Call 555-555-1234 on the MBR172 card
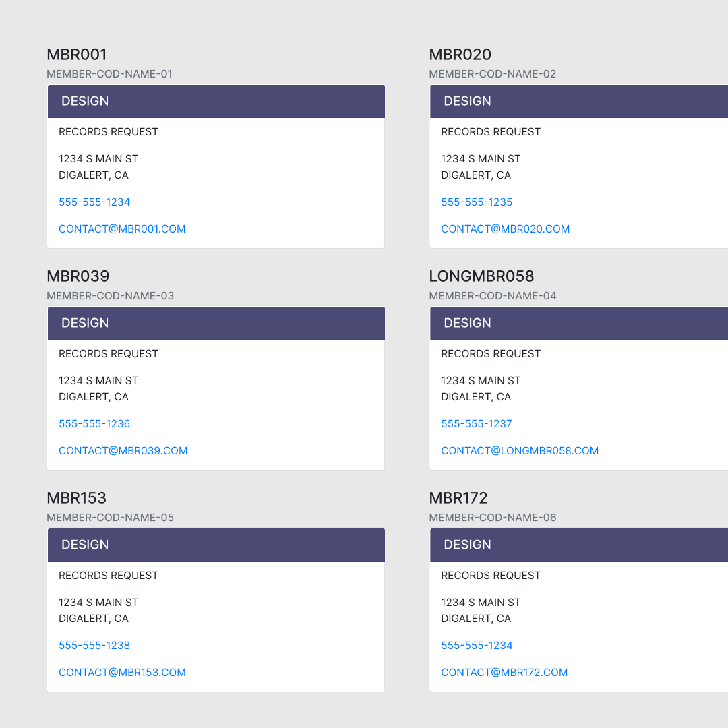The height and width of the screenshot is (728, 728). pos(477,645)
